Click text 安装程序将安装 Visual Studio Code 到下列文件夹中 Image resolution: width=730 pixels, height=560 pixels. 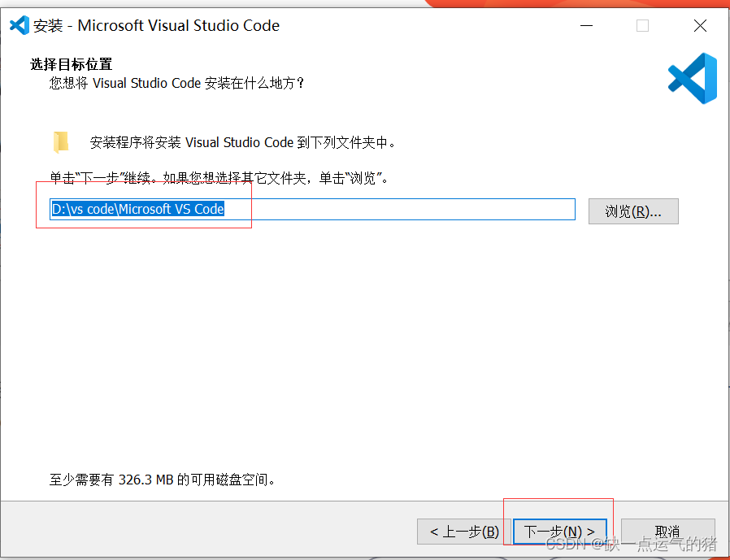(242, 142)
